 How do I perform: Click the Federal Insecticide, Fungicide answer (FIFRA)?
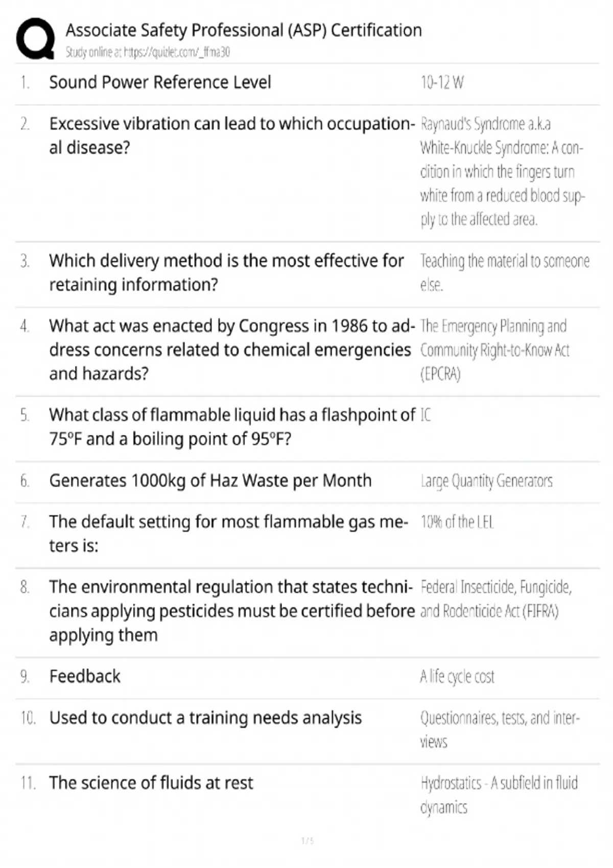pos(496,599)
